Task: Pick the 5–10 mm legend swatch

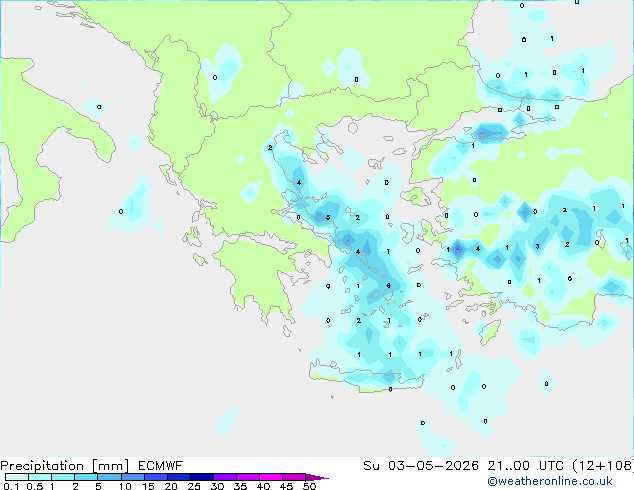Action: [x=109, y=477]
